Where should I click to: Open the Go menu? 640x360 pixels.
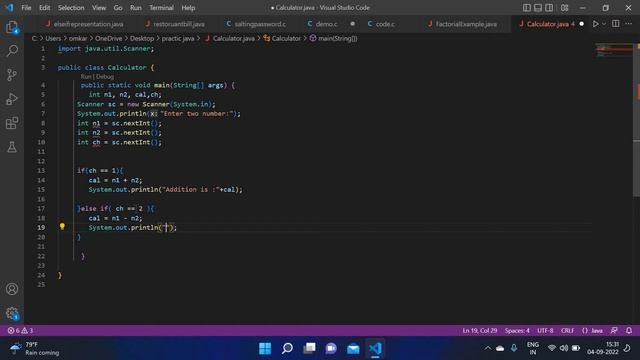pos(118,8)
